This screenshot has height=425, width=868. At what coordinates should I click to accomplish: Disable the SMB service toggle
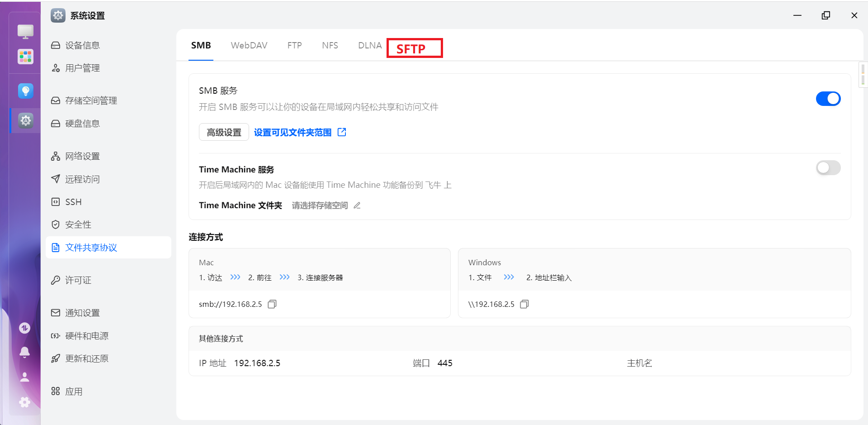pyautogui.click(x=828, y=99)
